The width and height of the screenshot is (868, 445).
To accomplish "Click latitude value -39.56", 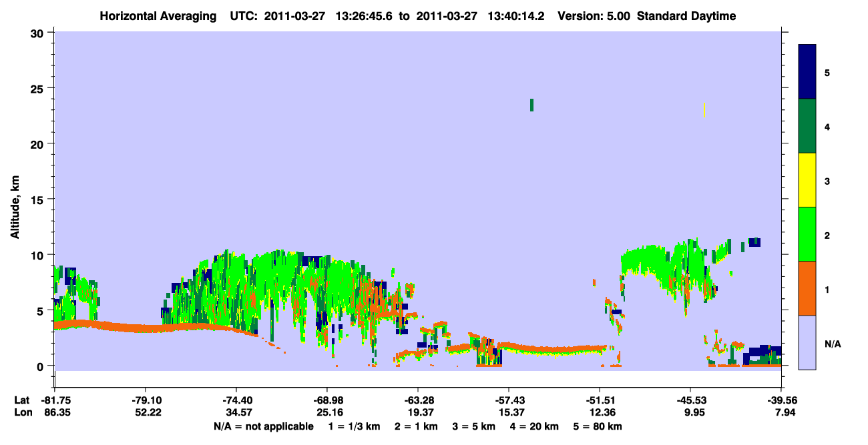I will tap(781, 400).
